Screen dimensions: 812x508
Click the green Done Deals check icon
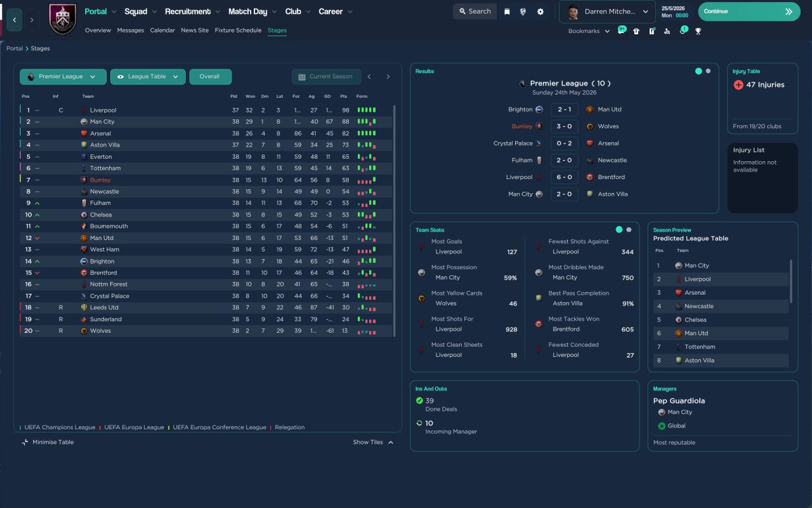coord(419,401)
